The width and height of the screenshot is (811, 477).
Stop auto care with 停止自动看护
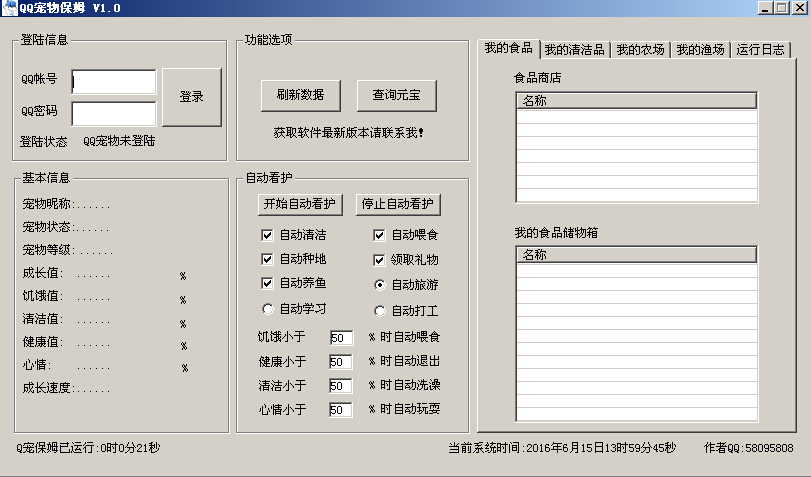tap(398, 204)
